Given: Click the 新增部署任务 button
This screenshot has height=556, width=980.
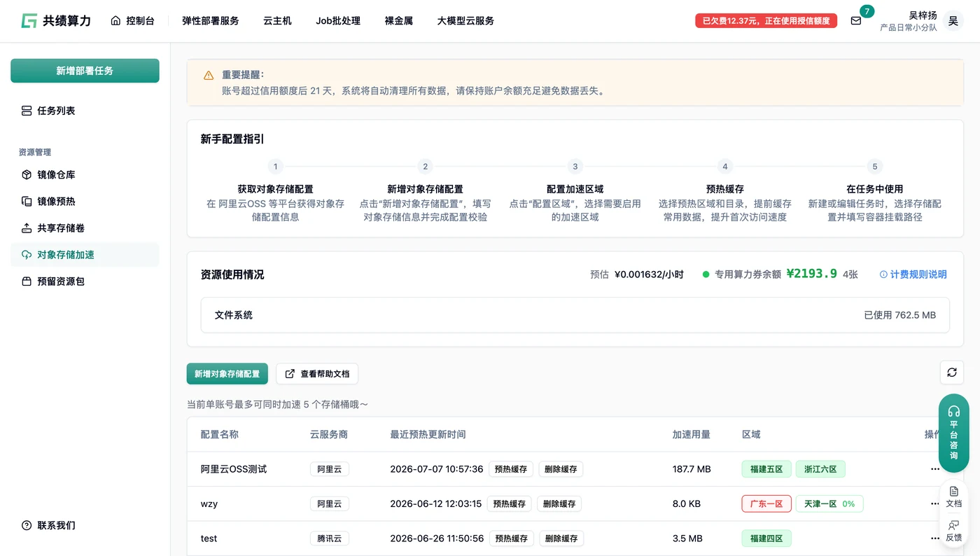Looking at the screenshot, I should click(x=85, y=71).
